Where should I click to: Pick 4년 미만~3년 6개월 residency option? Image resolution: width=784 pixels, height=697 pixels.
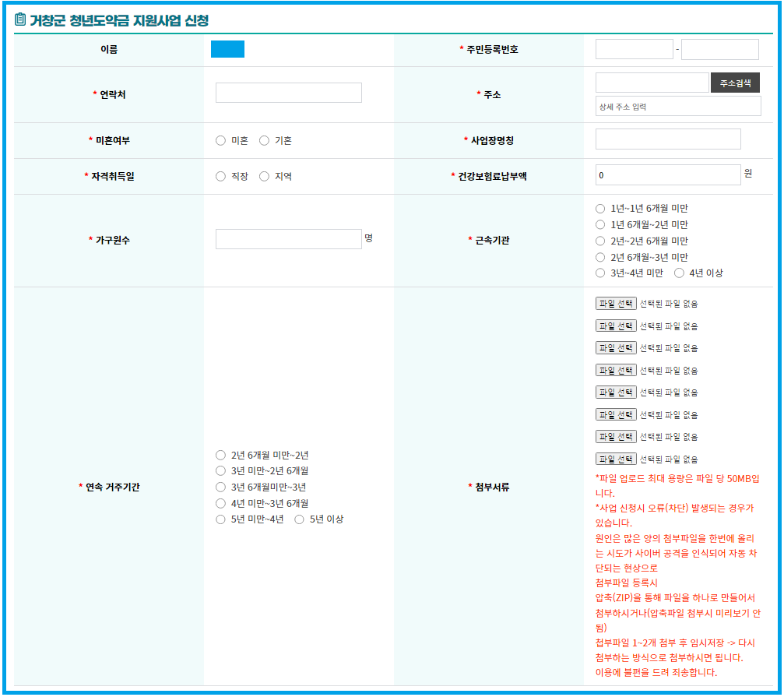(x=220, y=503)
